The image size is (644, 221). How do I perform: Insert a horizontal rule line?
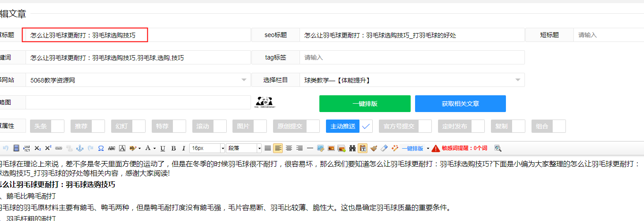310,148
